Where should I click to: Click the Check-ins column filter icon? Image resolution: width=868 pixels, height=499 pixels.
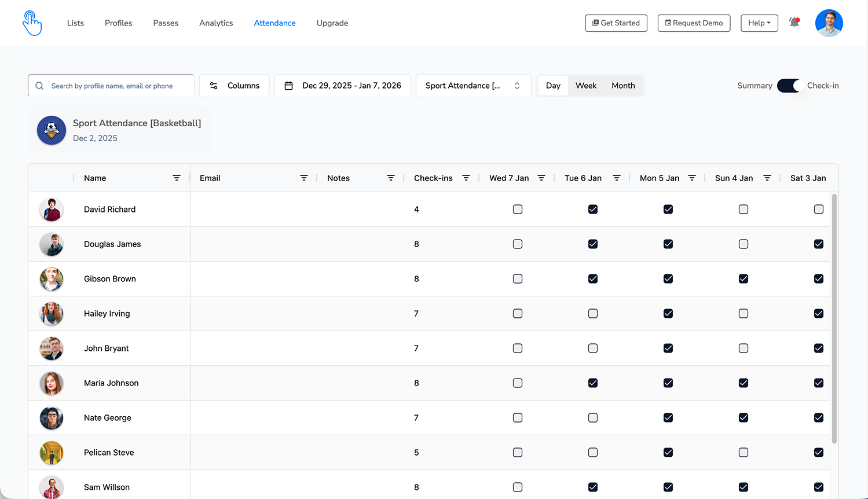(x=466, y=178)
